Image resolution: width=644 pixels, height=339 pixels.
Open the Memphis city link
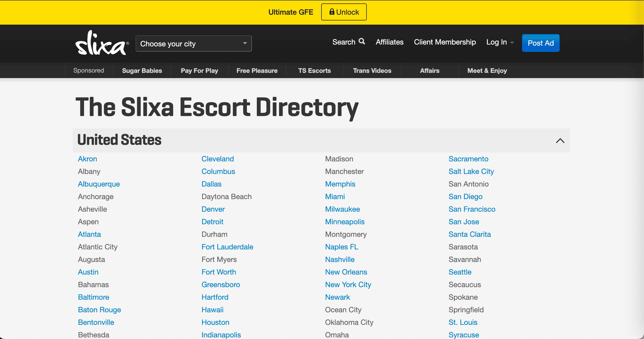point(340,184)
